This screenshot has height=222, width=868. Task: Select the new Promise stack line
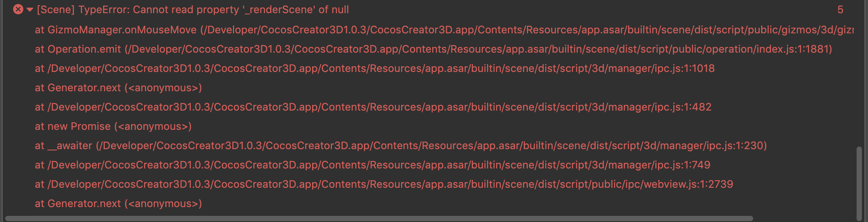[113, 126]
